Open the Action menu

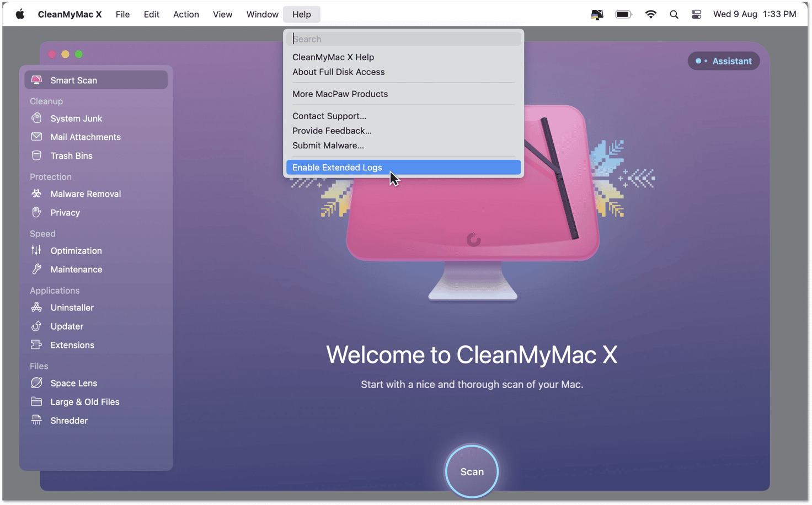pos(186,14)
